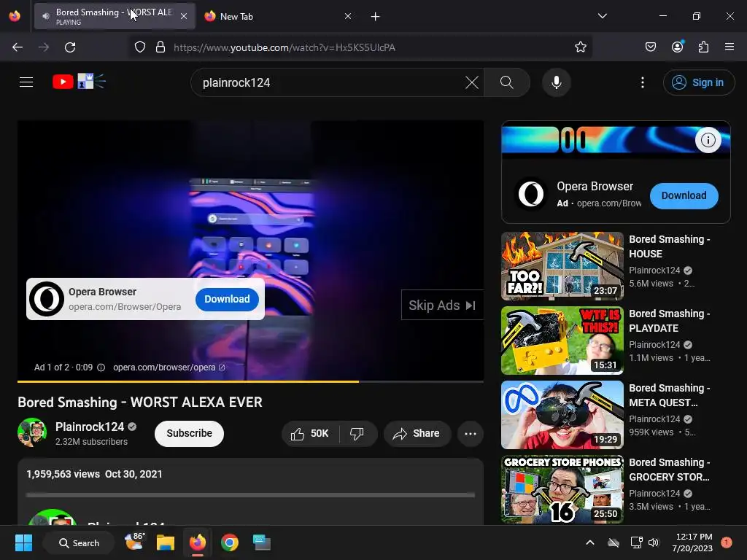Open GROCERY STORE PHONES video thumbnail
Viewport: 747px width, 560px height.
562,489
